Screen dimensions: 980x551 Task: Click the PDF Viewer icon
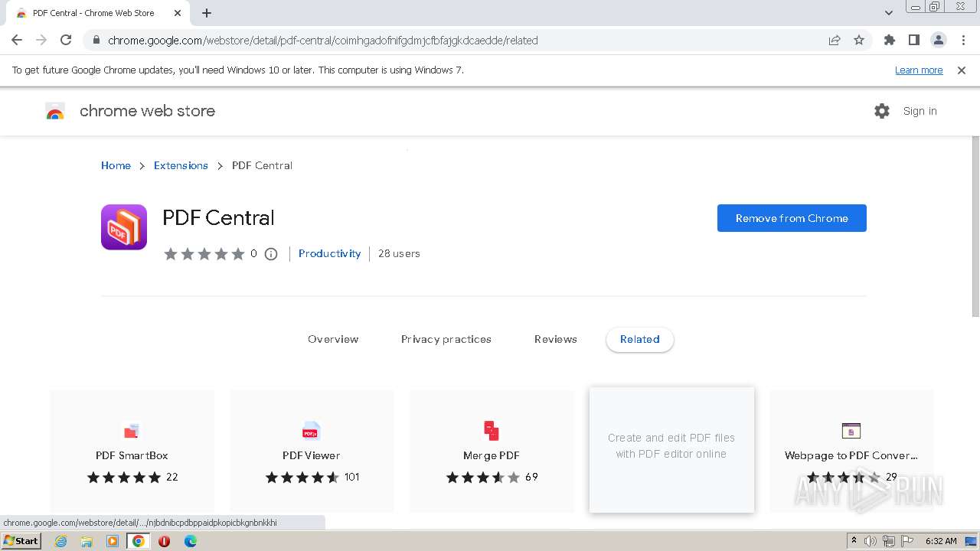coord(311,431)
